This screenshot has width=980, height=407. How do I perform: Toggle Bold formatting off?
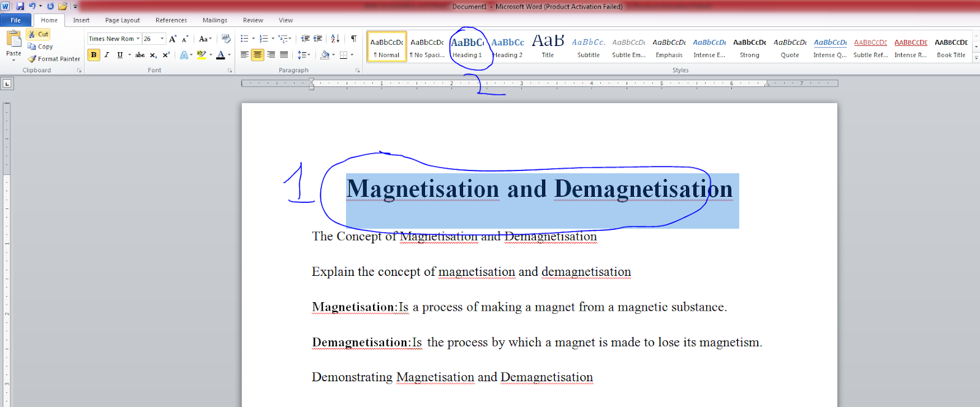tap(94, 55)
